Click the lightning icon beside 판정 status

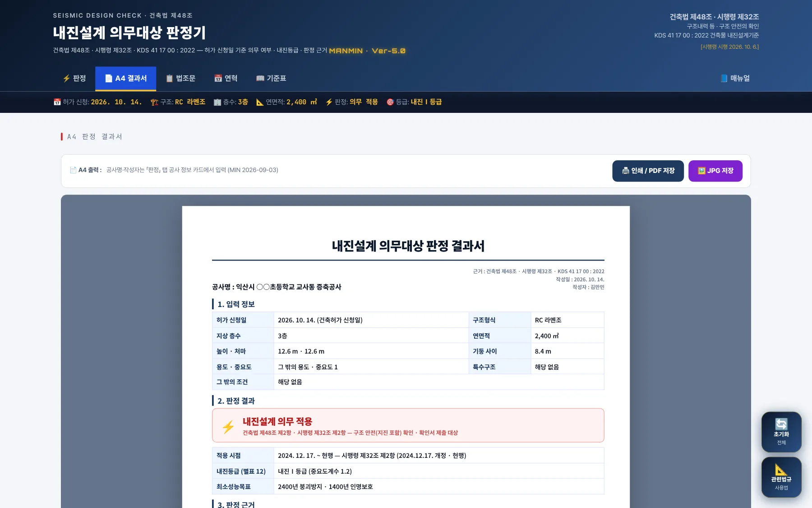[329, 102]
